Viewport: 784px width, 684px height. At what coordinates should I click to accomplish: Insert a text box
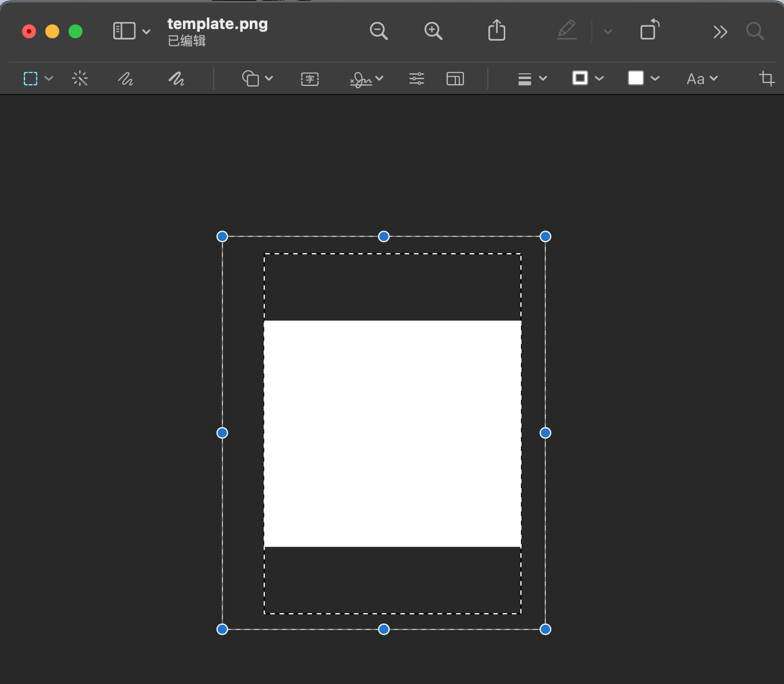tap(310, 79)
